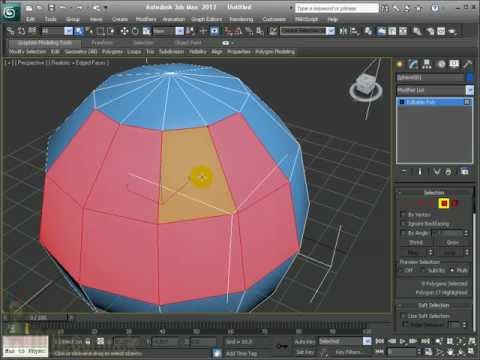Viewport: 480px width, 360px height.
Task: Switch to Create command panel tab
Action: pyautogui.click(x=399, y=64)
